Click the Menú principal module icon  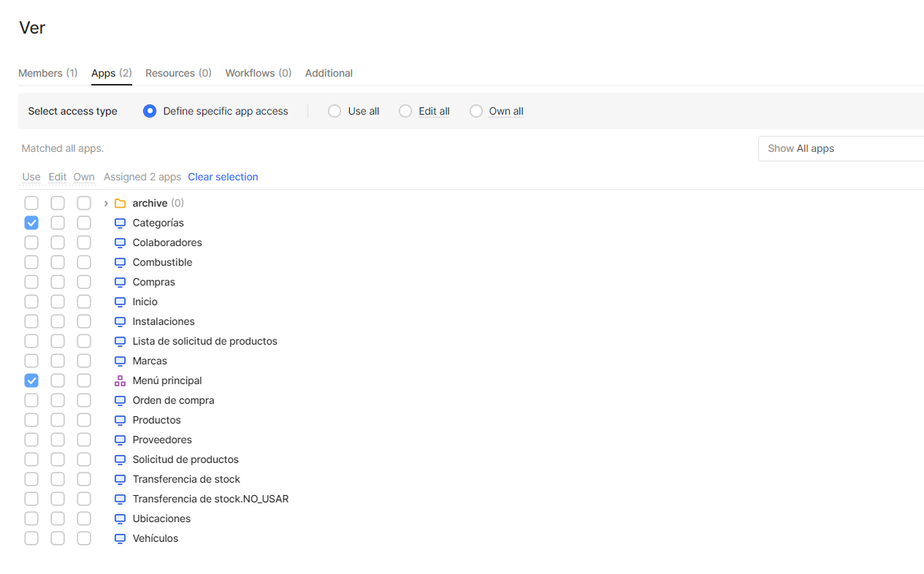tap(121, 380)
